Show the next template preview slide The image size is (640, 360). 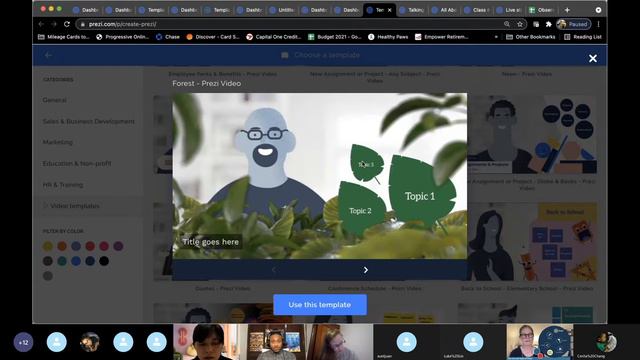(366, 270)
